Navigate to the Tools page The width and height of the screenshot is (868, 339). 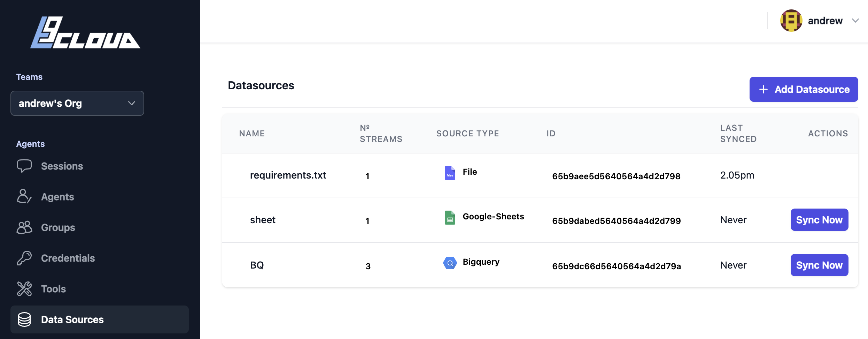click(53, 289)
